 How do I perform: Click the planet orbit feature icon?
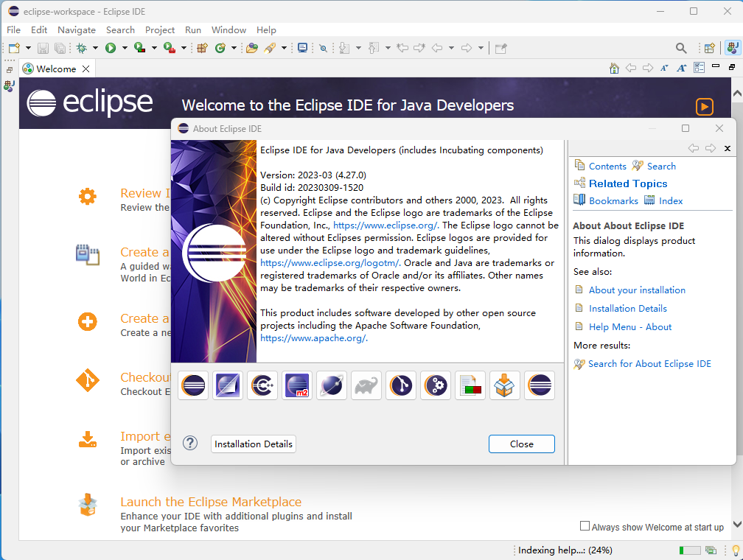click(x=331, y=385)
